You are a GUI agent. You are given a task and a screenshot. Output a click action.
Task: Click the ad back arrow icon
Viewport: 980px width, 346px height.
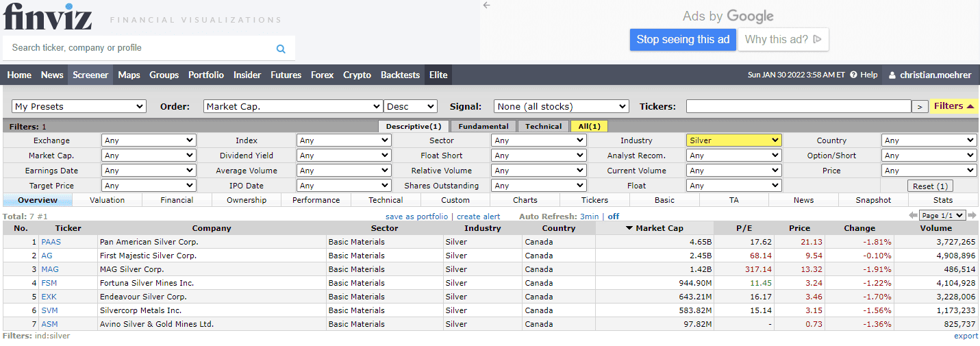[x=487, y=5]
